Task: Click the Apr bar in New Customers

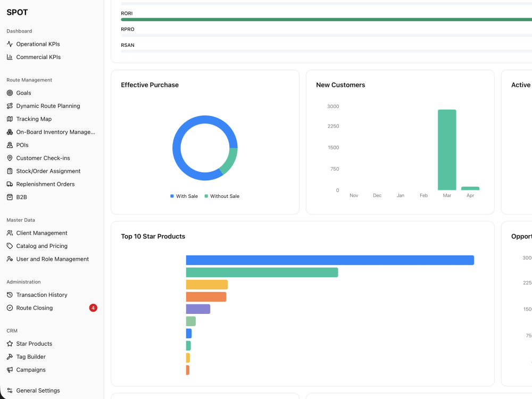Action: [470, 188]
